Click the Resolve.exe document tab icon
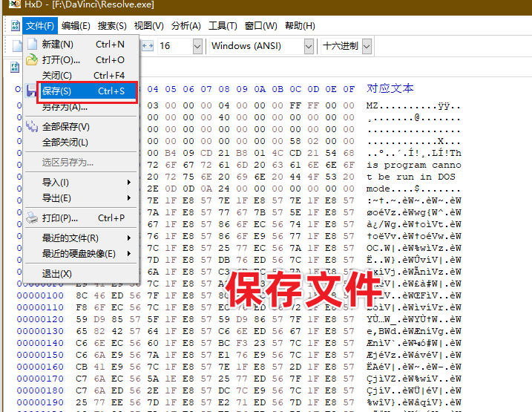The image size is (532, 412). coord(15,67)
